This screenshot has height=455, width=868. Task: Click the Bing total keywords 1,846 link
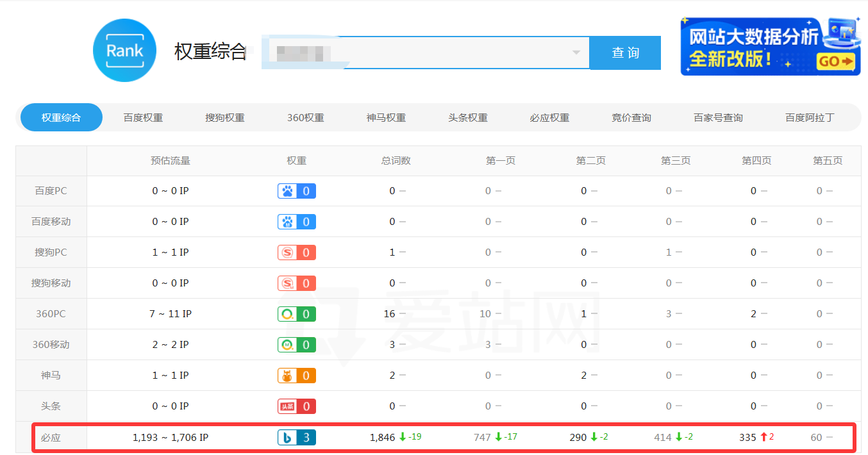point(382,438)
